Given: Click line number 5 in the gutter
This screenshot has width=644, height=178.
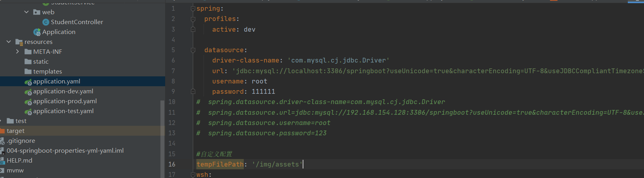Looking at the screenshot, I should tap(173, 50).
